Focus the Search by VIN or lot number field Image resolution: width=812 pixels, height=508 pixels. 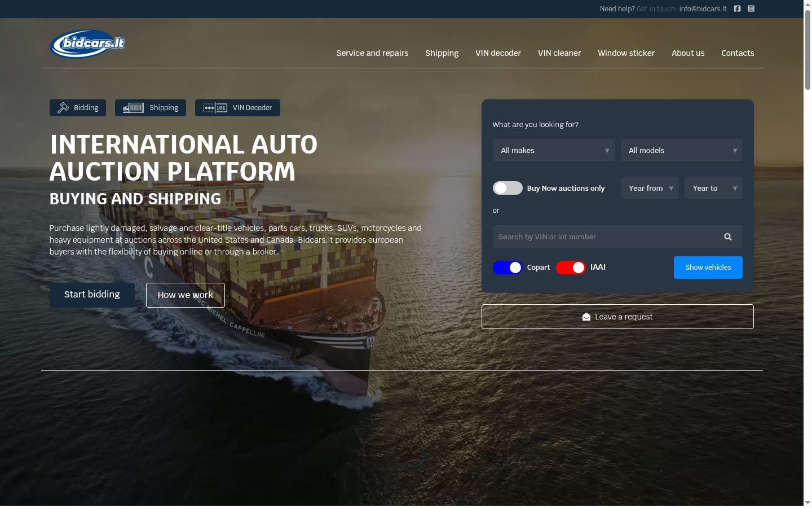click(617, 237)
